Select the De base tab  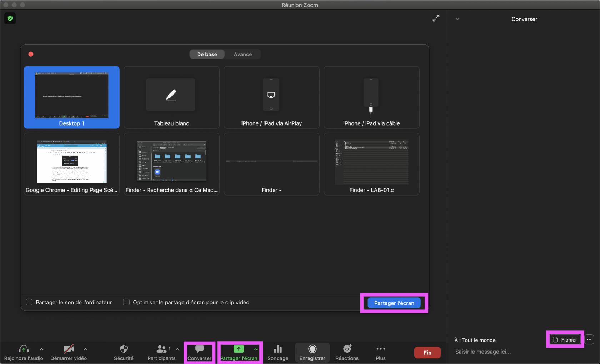207,54
